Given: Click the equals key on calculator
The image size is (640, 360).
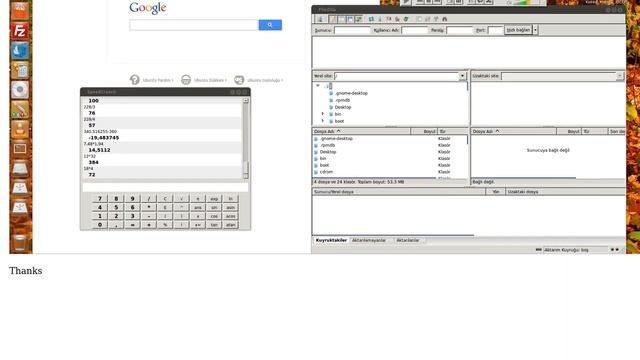Looking at the screenshot, I should (x=132, y=225).
